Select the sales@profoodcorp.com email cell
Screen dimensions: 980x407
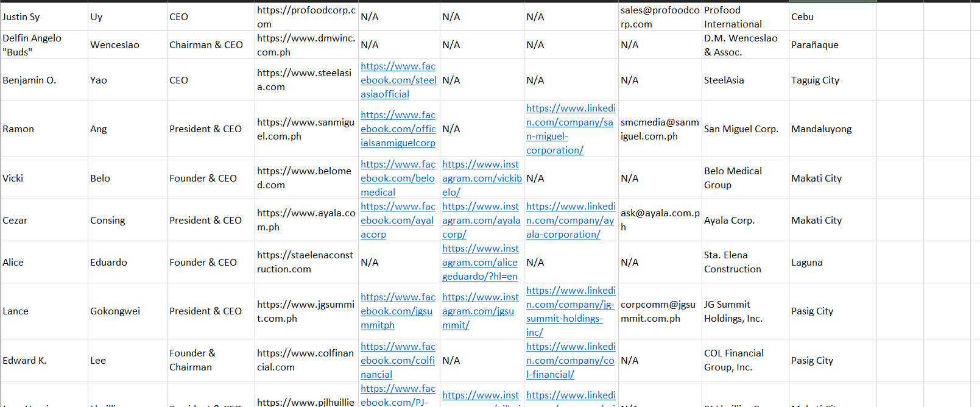[660, 17]
